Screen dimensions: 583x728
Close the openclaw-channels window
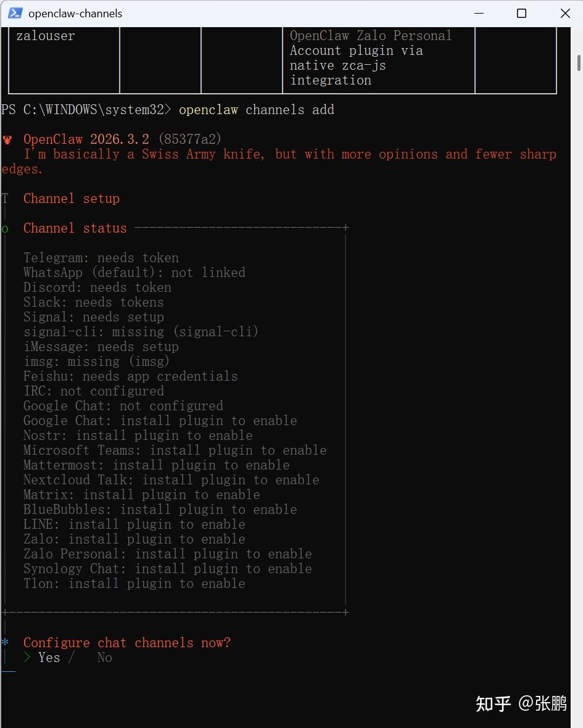564,13
